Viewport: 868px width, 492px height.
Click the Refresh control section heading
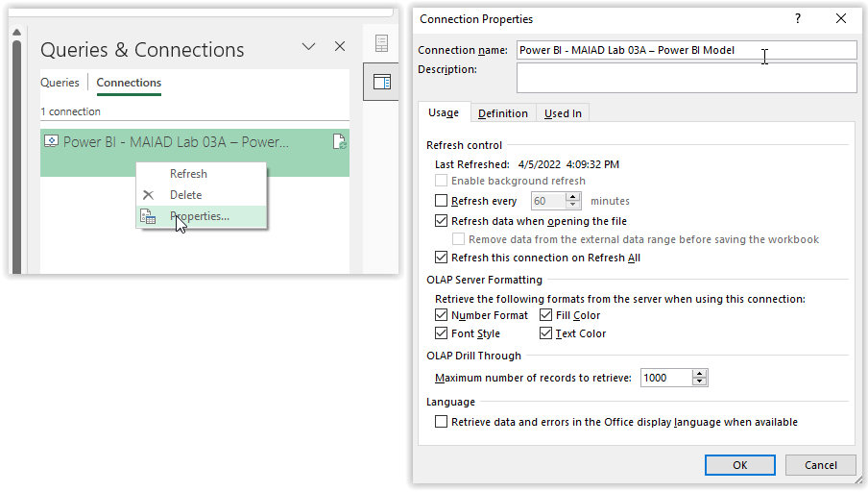[464, 145]
